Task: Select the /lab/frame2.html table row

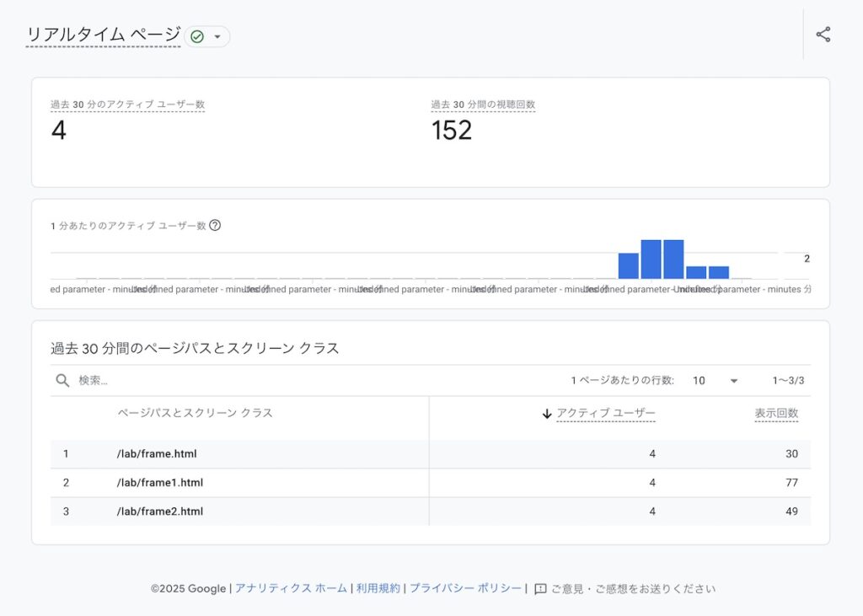Action: [160, 512]
